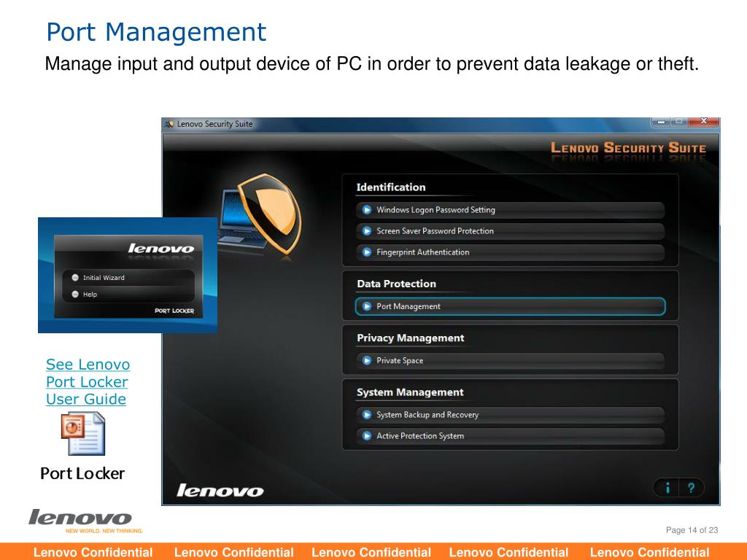Click the info 'i' icon in Security Suite
The width and height of the screenshot is (747, 560).
[x=667, y=488]
